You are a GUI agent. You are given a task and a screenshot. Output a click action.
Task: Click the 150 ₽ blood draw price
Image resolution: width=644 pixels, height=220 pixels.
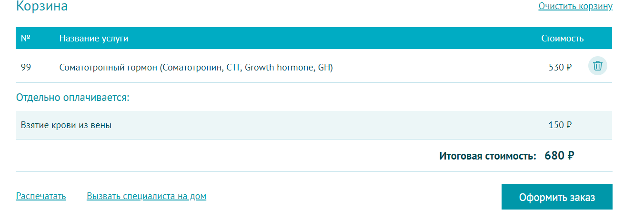(560, 126)
